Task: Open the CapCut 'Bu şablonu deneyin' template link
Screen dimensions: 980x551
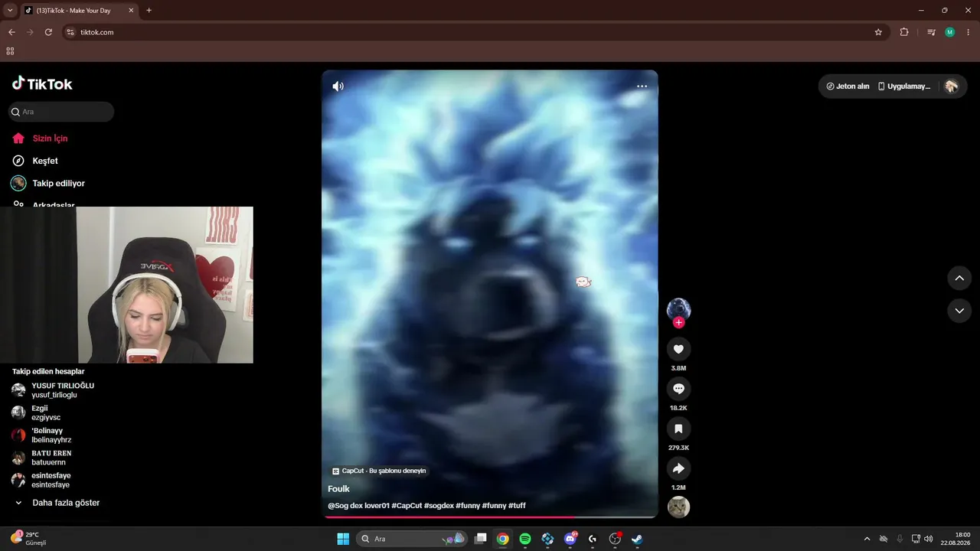Action: (379, 471)
